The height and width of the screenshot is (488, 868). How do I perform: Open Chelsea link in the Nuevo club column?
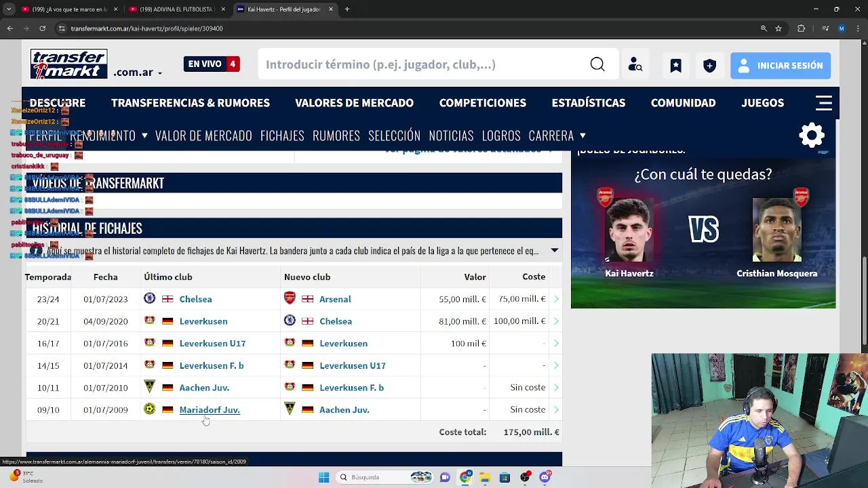click(x=336, y=321)
